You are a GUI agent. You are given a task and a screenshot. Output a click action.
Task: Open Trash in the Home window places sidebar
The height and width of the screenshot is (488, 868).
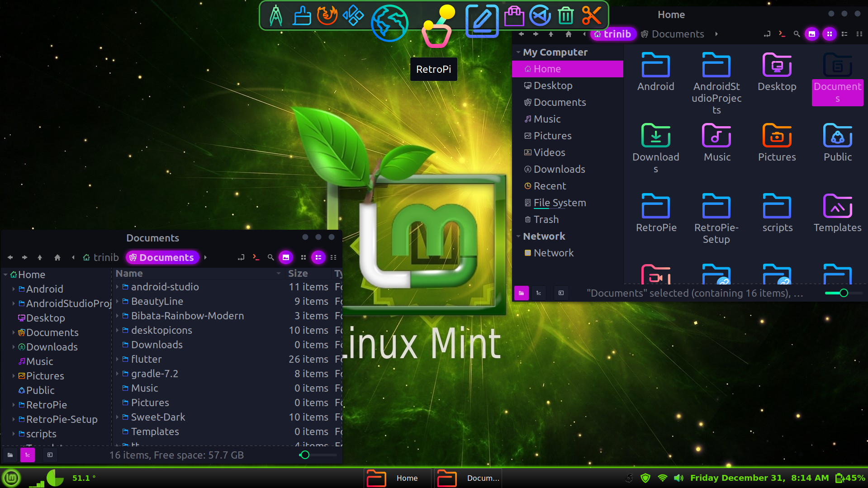click(567, 219)
